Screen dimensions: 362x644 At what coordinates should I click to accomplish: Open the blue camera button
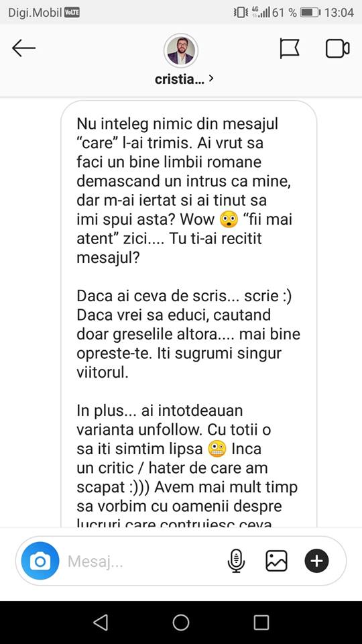coord(40,561)
